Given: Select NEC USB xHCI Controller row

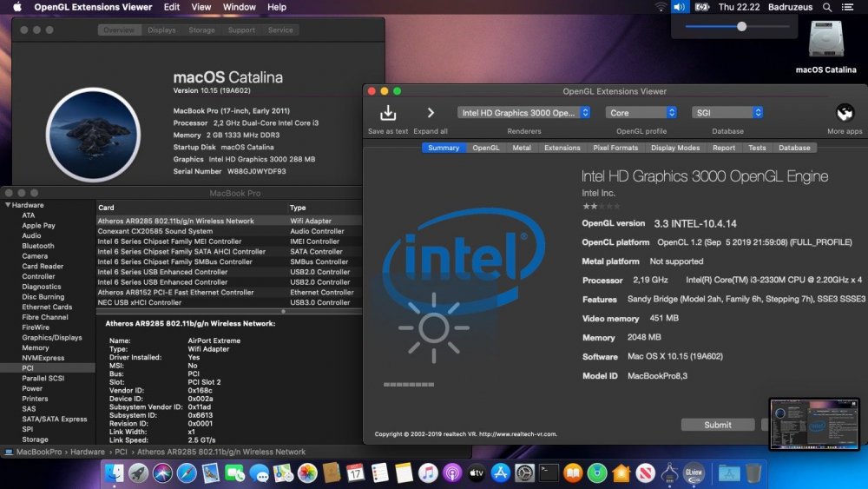Looking at the screenshot, I should click(x=228, y=302).
